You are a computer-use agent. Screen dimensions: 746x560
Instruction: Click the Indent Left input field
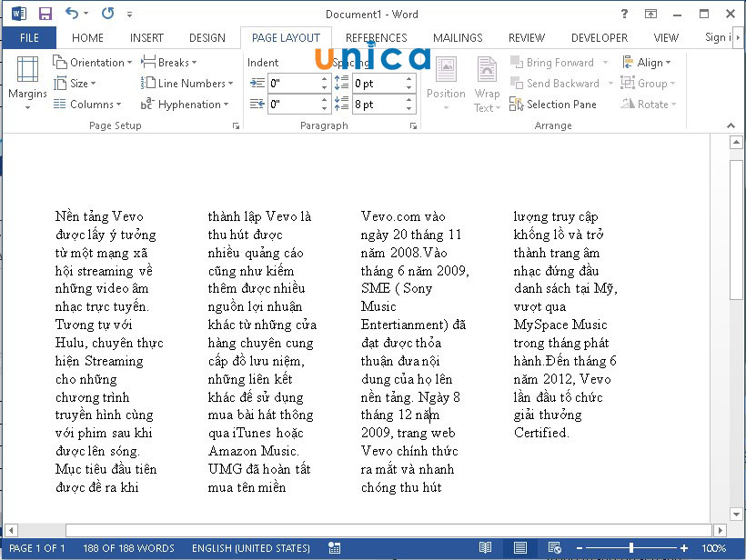(x=294, y=84)
